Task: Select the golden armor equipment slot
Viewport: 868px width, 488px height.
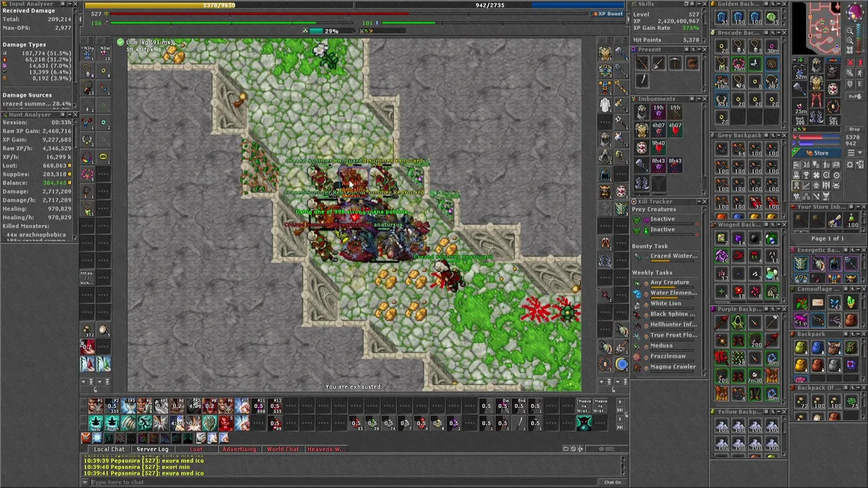Action: coord(816,83)
